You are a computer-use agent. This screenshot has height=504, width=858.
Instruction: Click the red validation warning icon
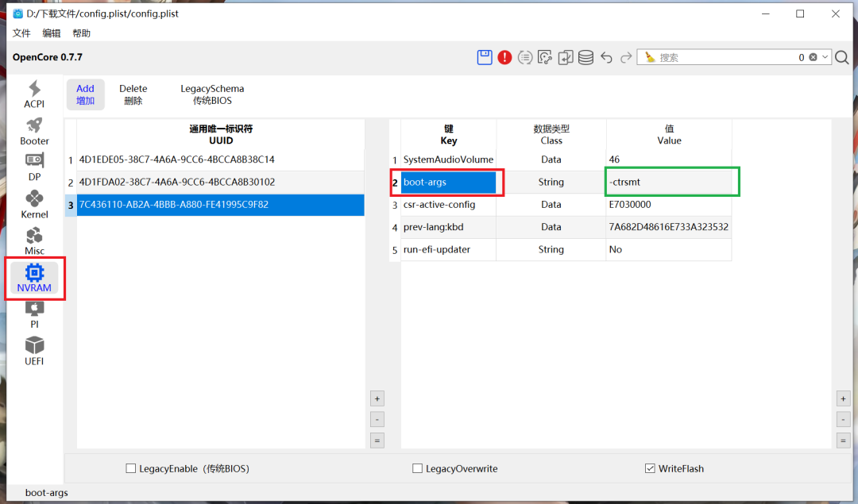(504, 57)
